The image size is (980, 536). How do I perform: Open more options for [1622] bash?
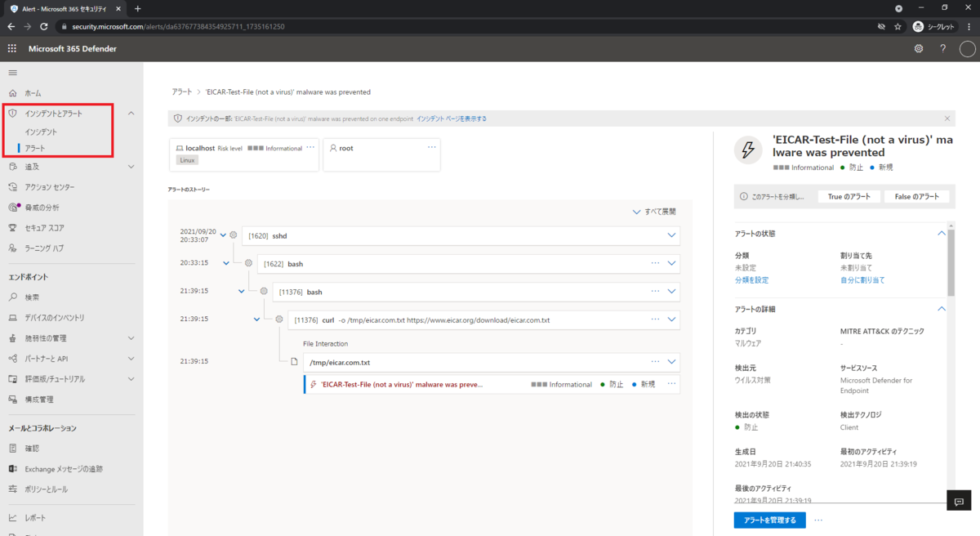[x=655, y=263]
